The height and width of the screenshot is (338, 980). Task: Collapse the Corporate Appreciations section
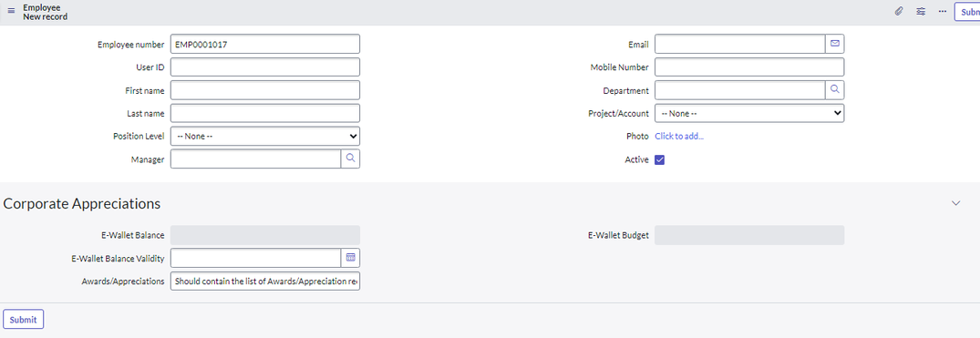[x=955, y=203]
